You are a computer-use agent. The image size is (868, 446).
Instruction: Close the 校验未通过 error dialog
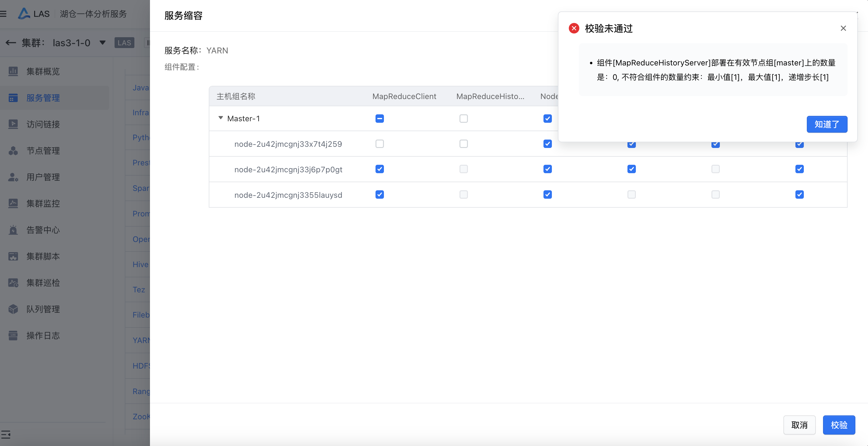[843, 28]
